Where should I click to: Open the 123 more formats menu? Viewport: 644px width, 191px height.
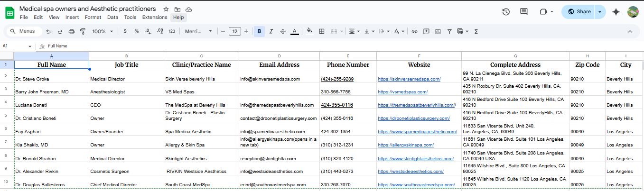[172, 31]
